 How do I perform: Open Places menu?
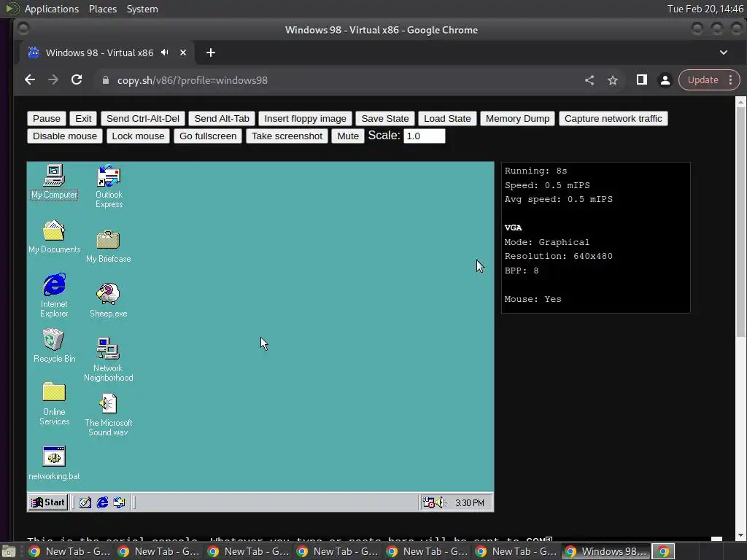coord(103,9)
